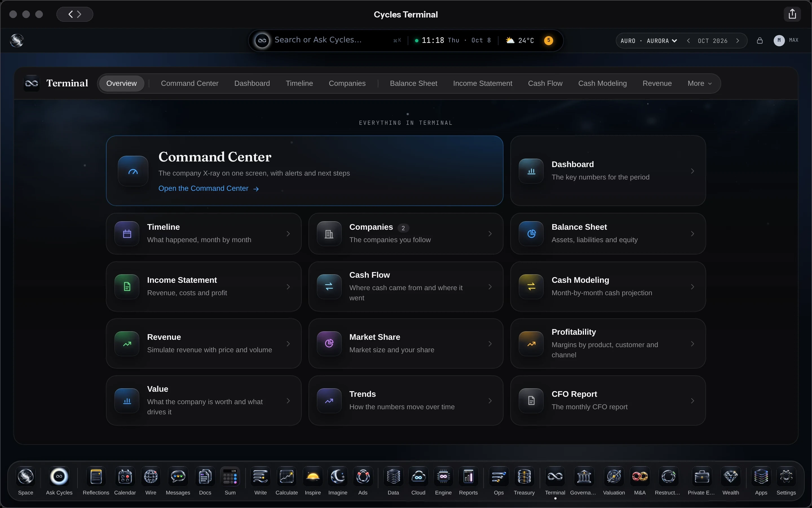Open Settings gear in the dock
This screenshot has height=508, width=812.
coord(786,476)
